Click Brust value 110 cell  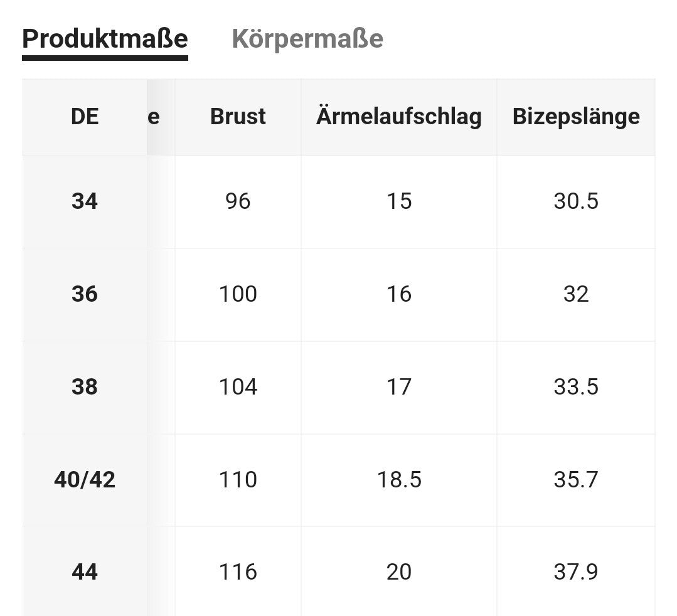coord(238,480)
